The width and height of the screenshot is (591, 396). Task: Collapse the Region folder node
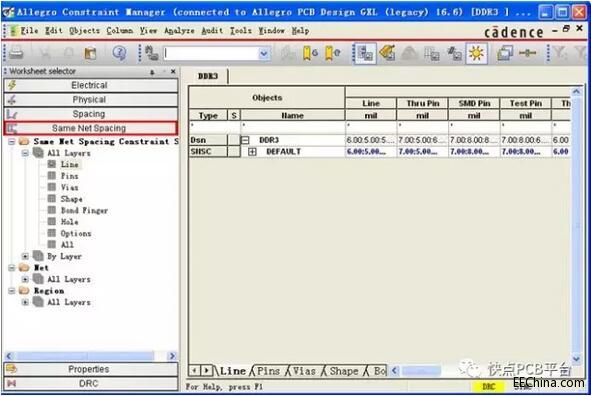click(12, 291)
